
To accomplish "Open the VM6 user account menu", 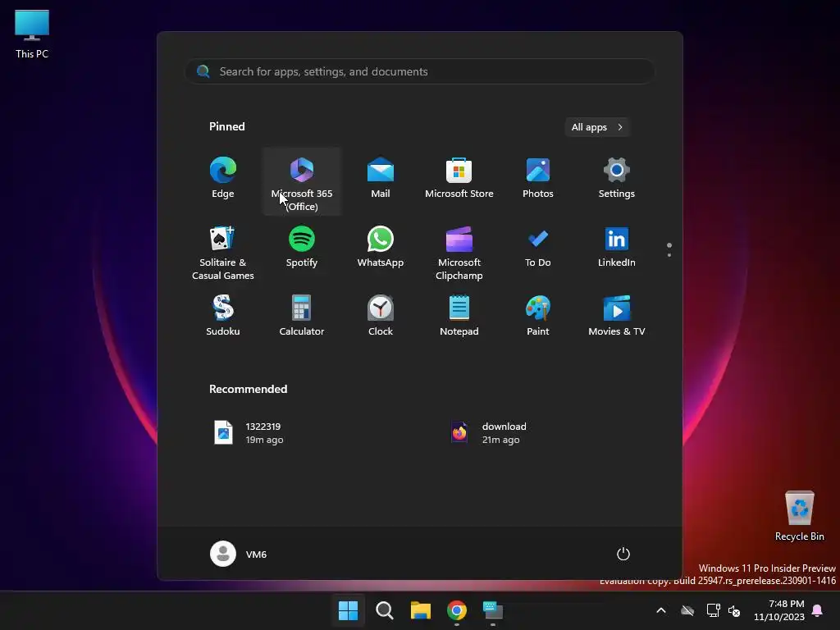I will point(239,554).
